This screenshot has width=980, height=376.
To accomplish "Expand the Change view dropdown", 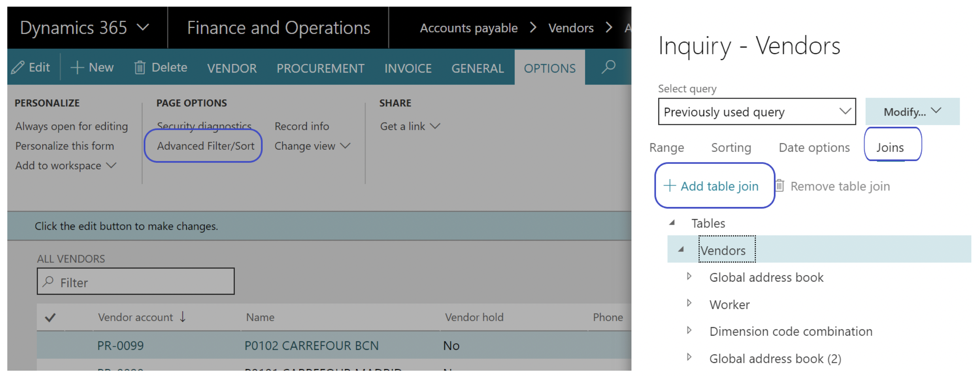I will (345, 145).
